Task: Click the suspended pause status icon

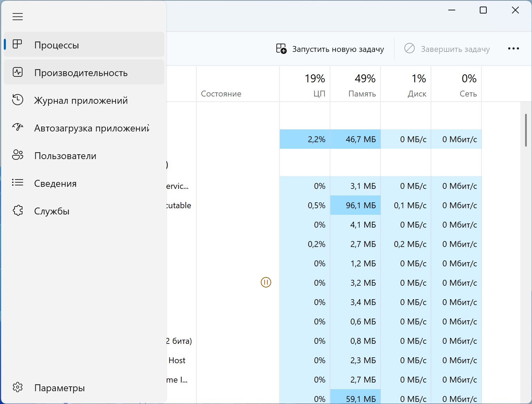Action: coord(266,283)
